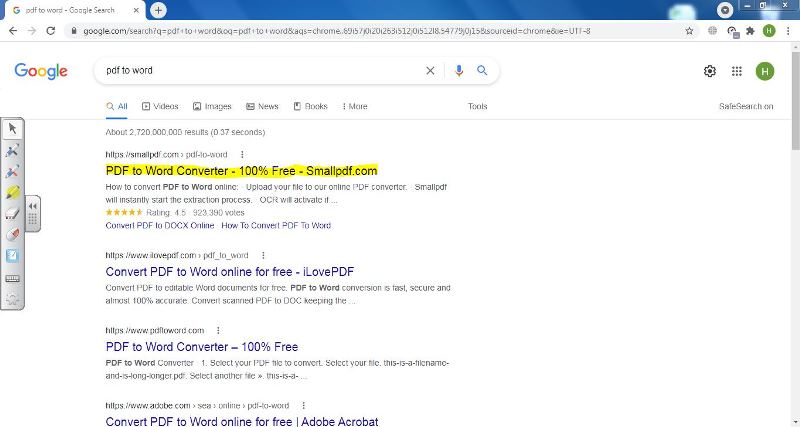The width and height of the screenshot is (800, 427).
Task: Open a new browser tab
Action: coord(158,10)
